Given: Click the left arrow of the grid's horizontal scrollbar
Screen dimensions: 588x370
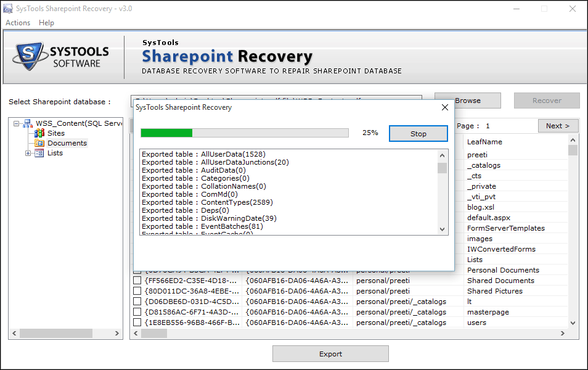Looking at the screenshot, I should pos(136,333).
